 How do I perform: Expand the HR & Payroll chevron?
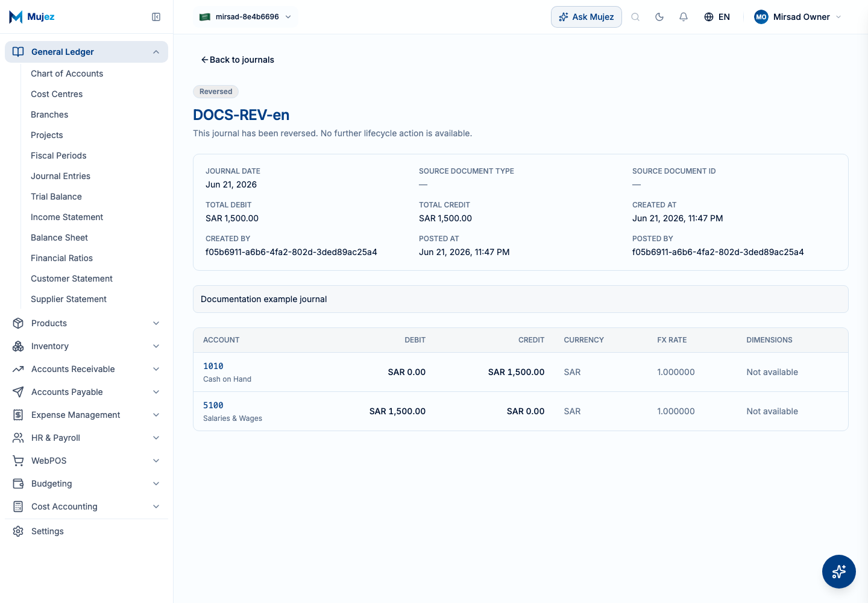(x=156, y=438)
